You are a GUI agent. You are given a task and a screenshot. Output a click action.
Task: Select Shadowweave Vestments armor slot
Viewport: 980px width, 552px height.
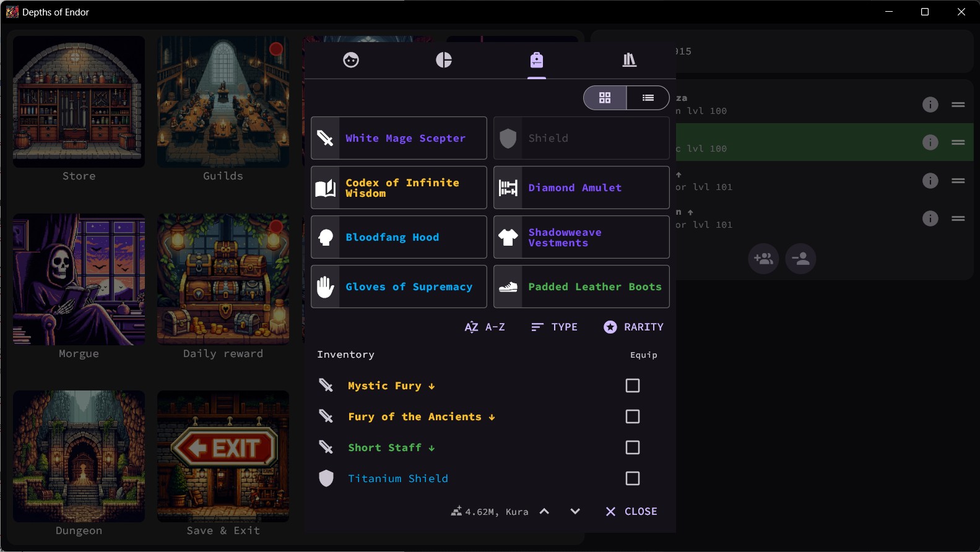coord(581,237)
